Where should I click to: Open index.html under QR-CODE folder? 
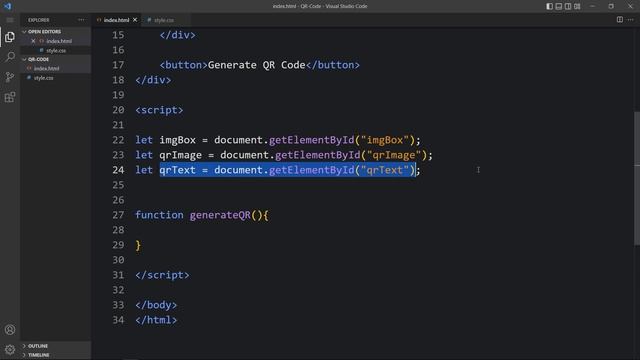point(47,69)
